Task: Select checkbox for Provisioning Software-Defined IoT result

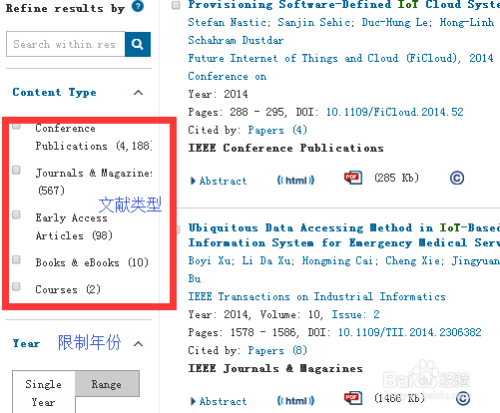Action: click(176, 5)
